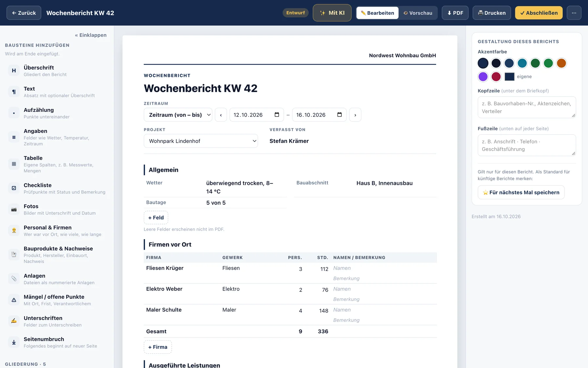Add a Text paragraph block
The height and width of the screenshot is (368, 588).
[57, 92]
